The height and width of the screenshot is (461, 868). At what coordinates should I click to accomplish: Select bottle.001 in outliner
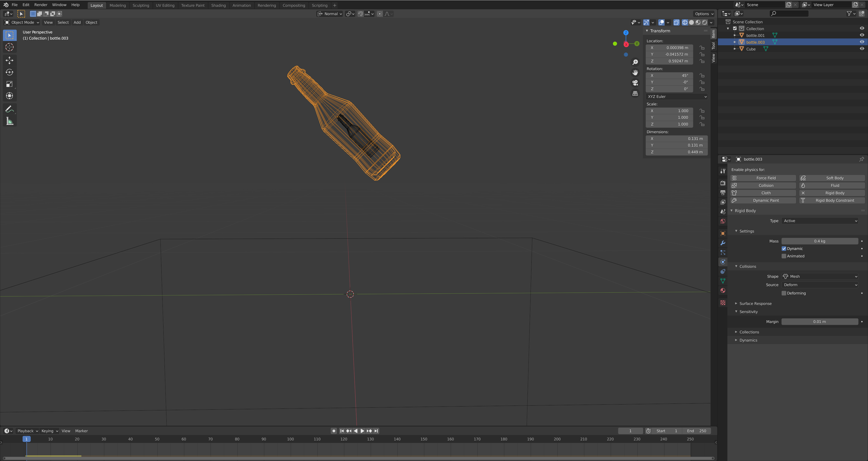click(755, 35)
